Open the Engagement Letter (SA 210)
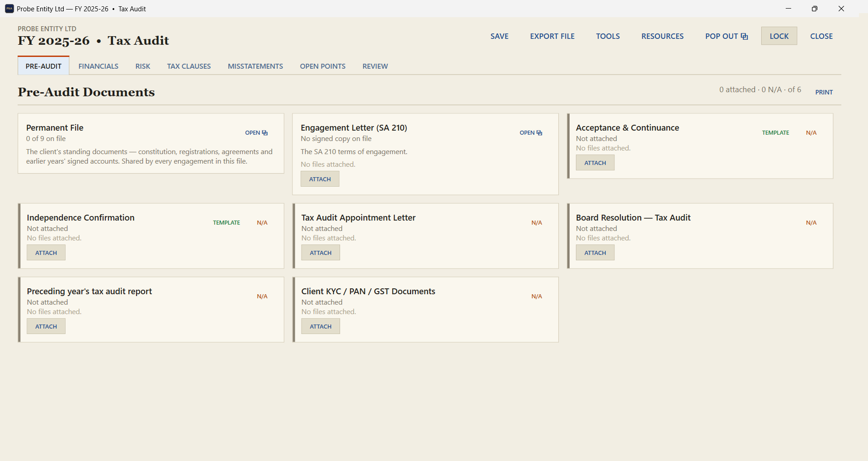This screenshot has width=868, height=461. [531, 133]
